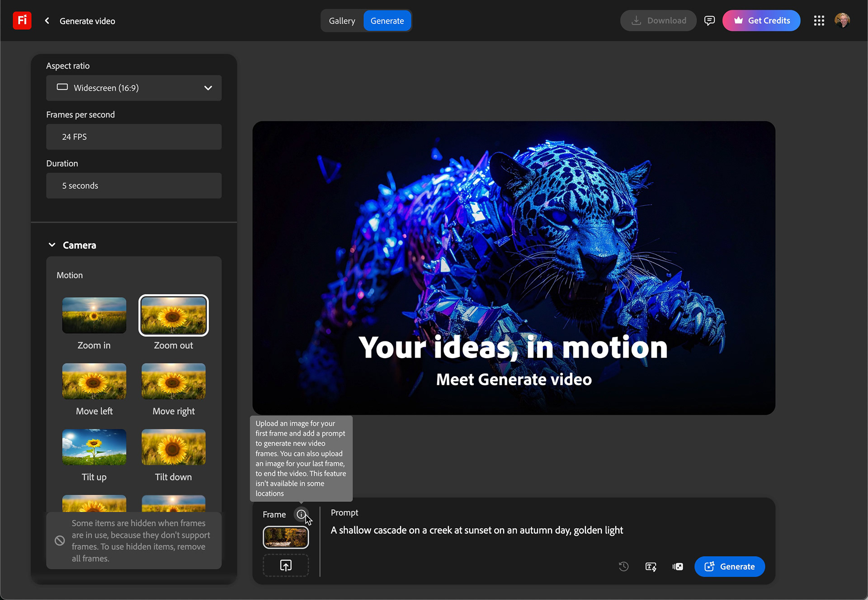Click the prompt text about the creek cascade
The image size is (868, 600).
[x=476, y=530]
